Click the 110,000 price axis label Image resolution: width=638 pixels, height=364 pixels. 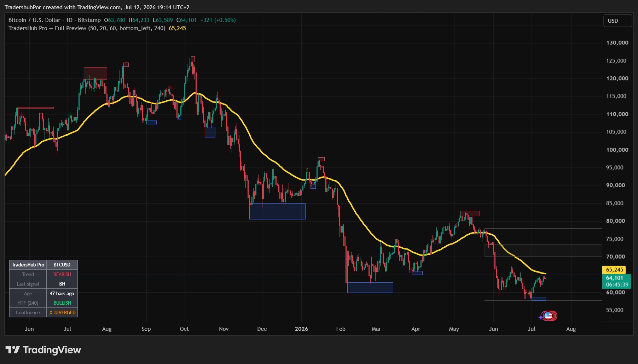pos(617,114)
